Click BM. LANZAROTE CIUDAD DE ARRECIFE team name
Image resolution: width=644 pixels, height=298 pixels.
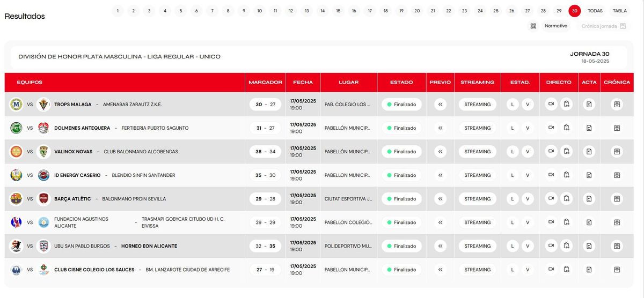click(x=188, y=270)
